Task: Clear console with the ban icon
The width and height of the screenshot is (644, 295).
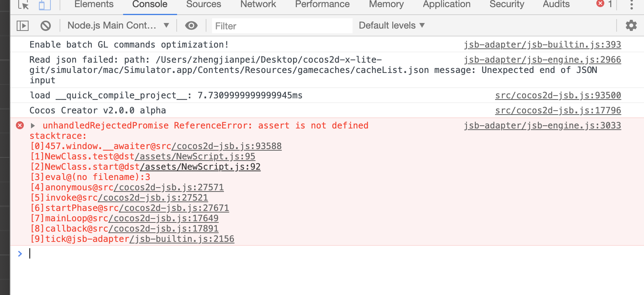Action: [46, 26]
